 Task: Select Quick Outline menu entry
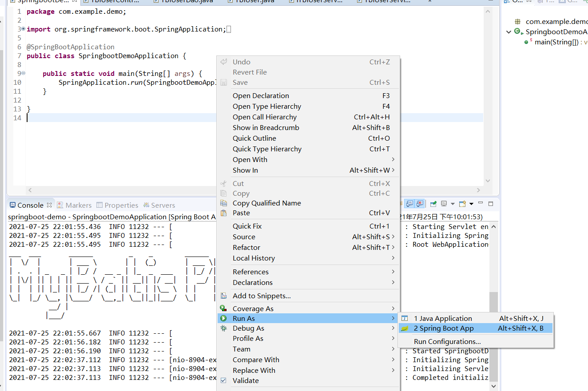pyautogui.click(x=308, y=138)
